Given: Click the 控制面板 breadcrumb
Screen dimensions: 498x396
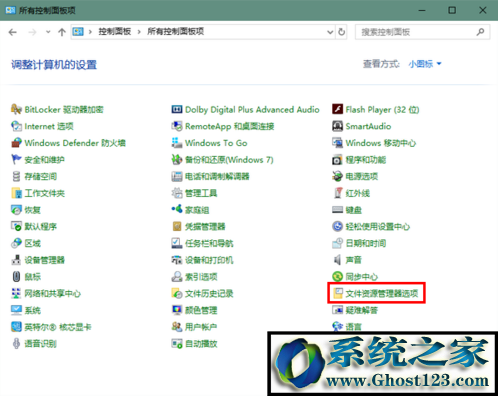Looking at the screenshot, I should point(115,32).
